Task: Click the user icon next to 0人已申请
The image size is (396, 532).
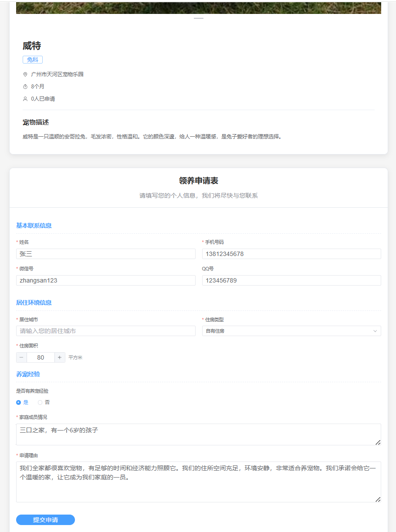Action: [x=25, y=99]
